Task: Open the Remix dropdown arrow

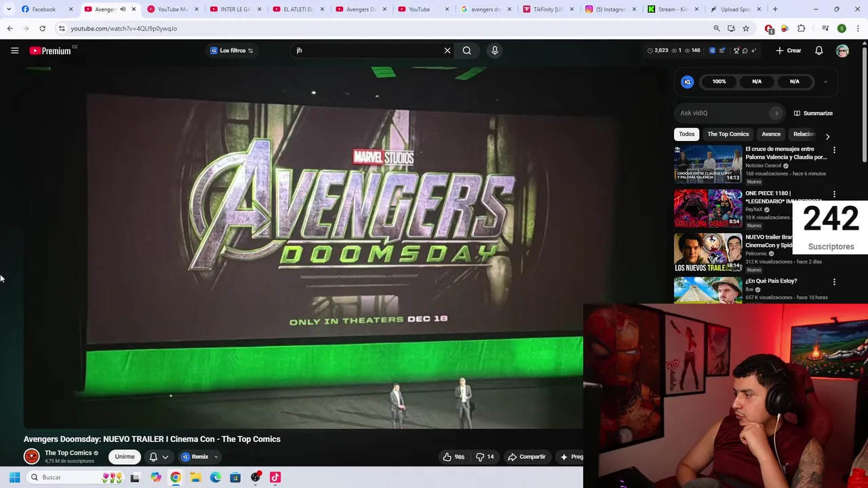Action: point(216,457)
